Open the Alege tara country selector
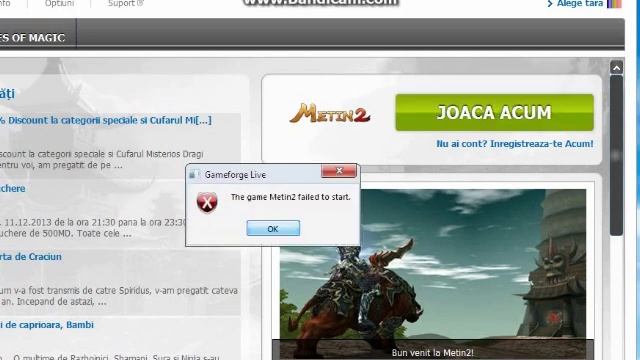Image resolution: width=640 pixels, height=360 pixels. (x=580, y=3)
